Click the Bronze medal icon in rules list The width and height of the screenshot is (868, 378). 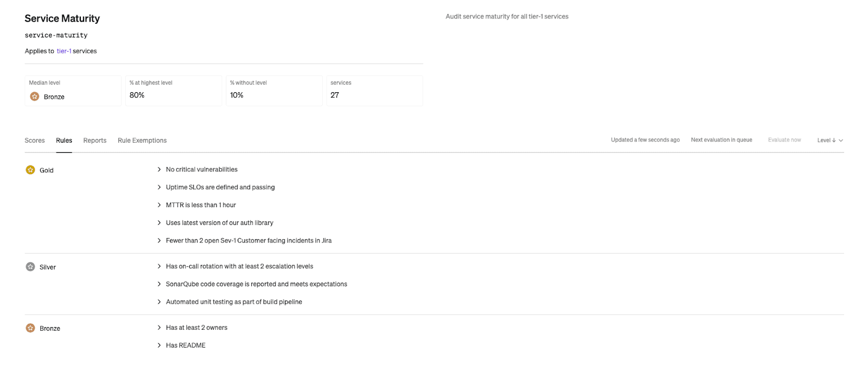pyautogui.click(x=30, y=328)
